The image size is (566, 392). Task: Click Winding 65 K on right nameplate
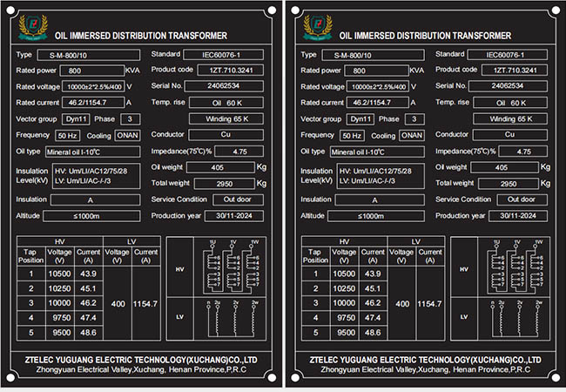tap(510, 118)
